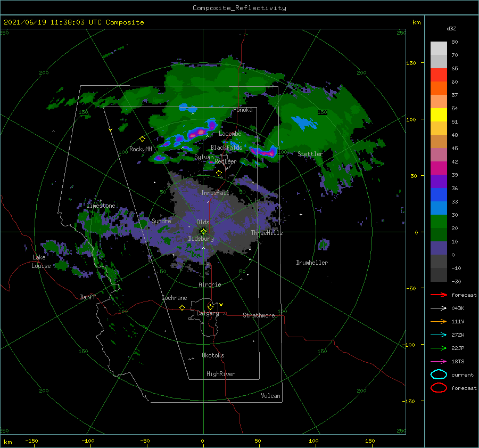479x448 pixels.
Task: Click the dBZ legend heading
Action: (x=451, y=28)
